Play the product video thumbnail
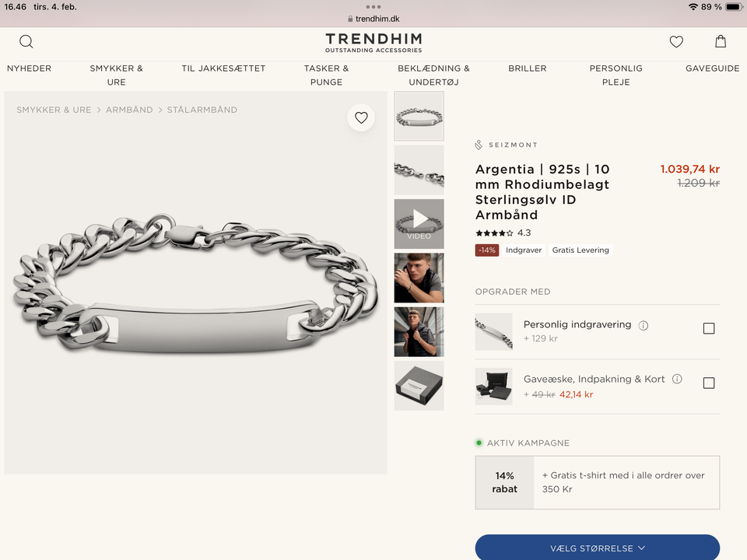747x560 pixels. (419, 224)
